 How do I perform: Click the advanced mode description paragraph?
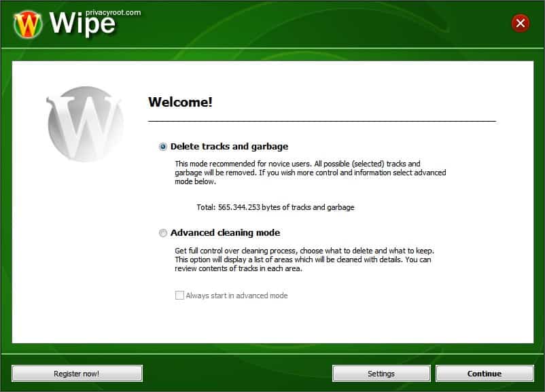tap(304, 260)
